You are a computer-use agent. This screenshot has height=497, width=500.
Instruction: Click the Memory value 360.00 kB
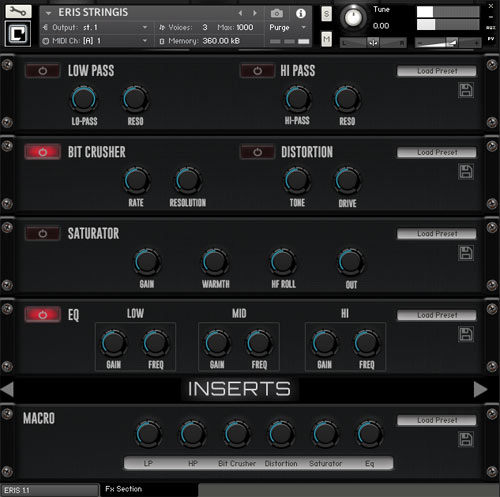click(x=221, y=41)
